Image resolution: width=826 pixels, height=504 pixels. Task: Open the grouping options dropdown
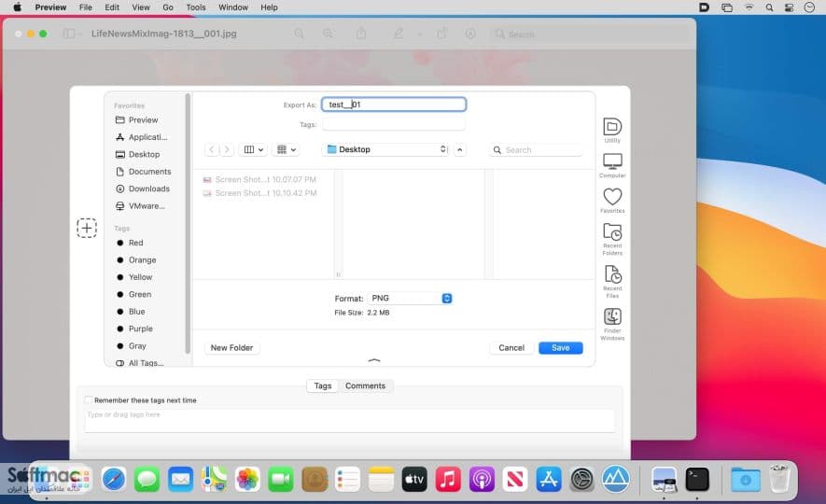[286, 149]
